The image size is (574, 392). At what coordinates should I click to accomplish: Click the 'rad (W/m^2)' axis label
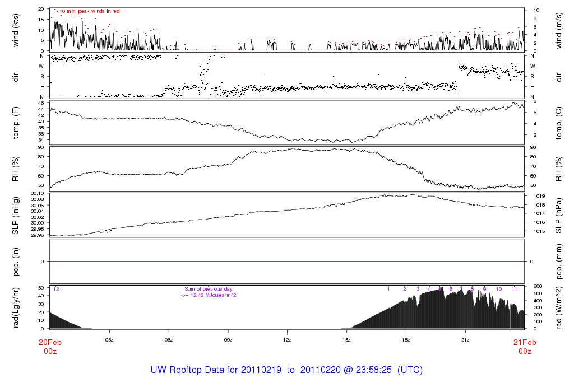[x=558, y=307]
